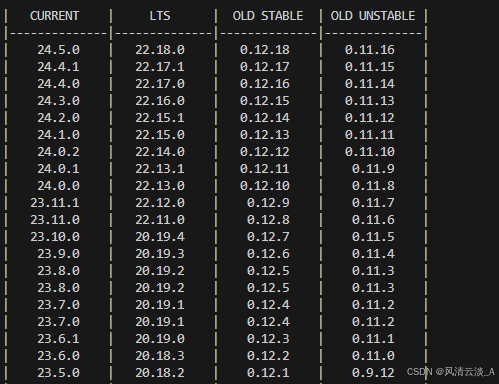Select version 23.10.0
The image size is (499, 384).
click(55, 237)
